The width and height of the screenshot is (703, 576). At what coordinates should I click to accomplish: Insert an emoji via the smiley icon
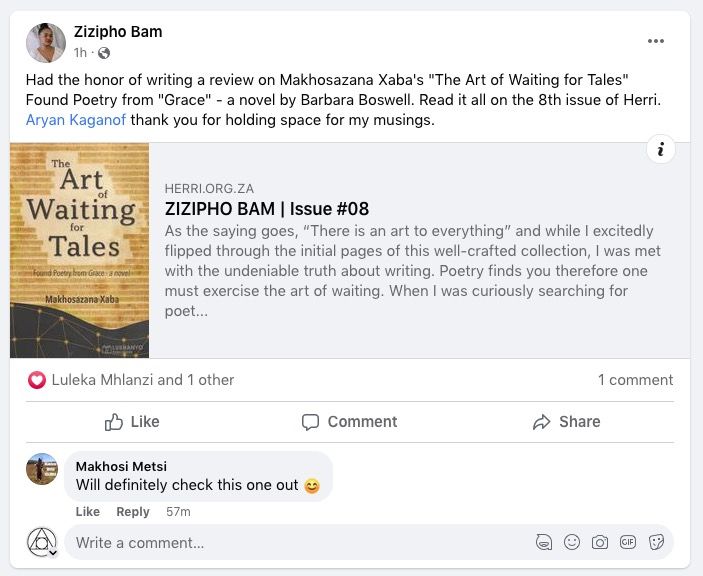pyautogui.click(x=572, y=542)
